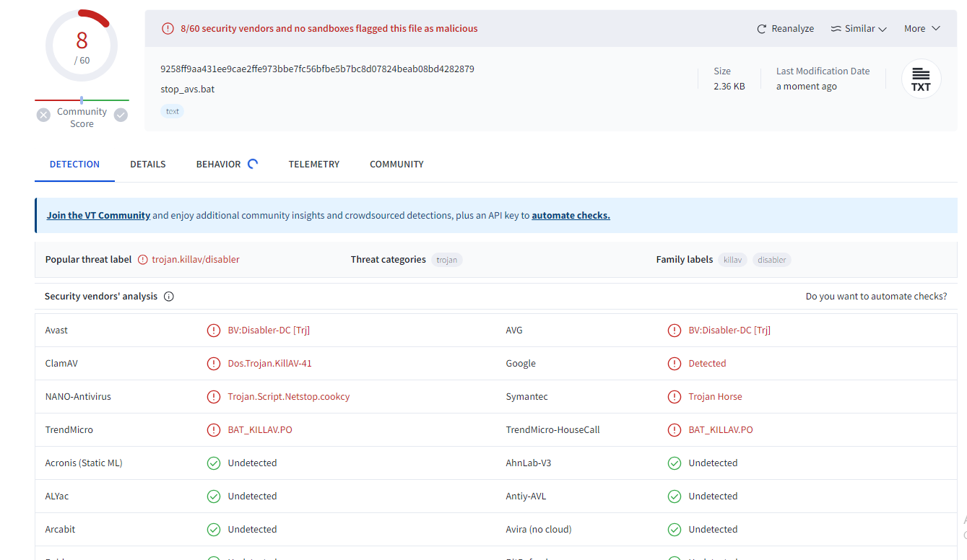The width and height of the screenshot is (967, 560).
Task: Click the AhnLab-V3 undetected check icon
Action: coord(675,463)
